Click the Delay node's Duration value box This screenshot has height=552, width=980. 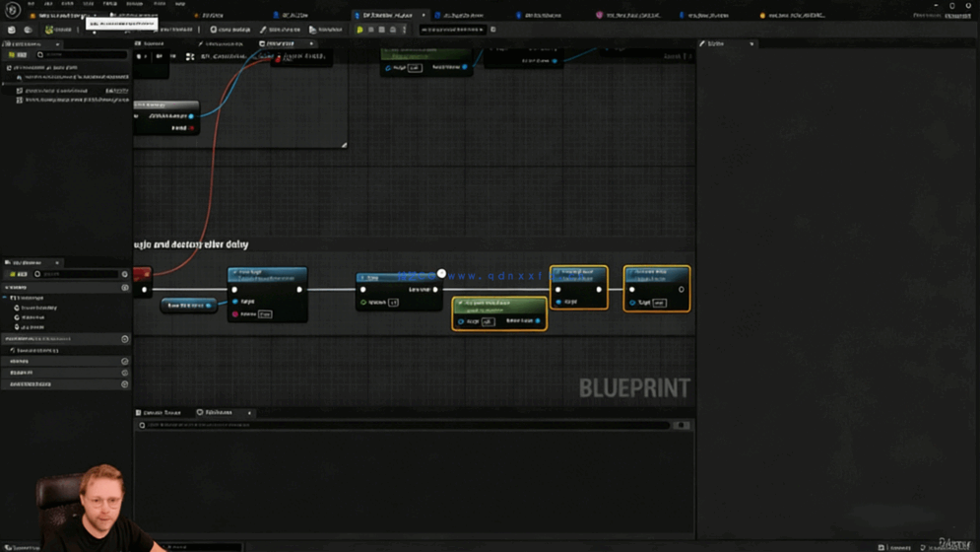click(x=393, y=303)
